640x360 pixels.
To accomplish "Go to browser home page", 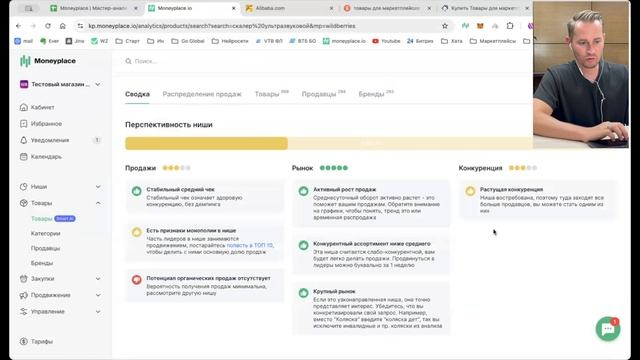I will [x=62, y=26].
